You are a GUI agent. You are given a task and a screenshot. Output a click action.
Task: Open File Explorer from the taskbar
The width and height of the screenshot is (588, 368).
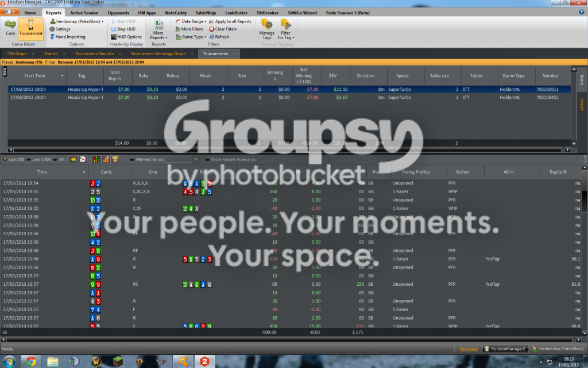coord(53,361)
